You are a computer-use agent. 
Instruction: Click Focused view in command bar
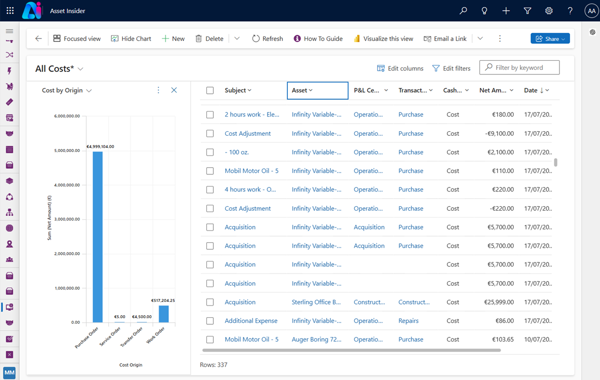click(77, 38)
